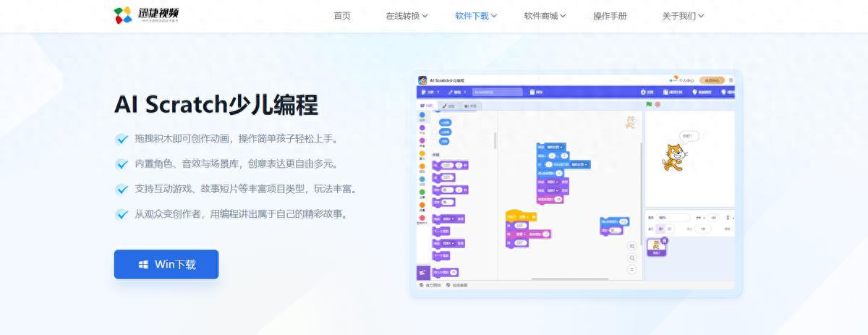This screenshot has width=868, height=335.
Task: Click the reset zoom equals icon
Action: [x=631, y=269]
